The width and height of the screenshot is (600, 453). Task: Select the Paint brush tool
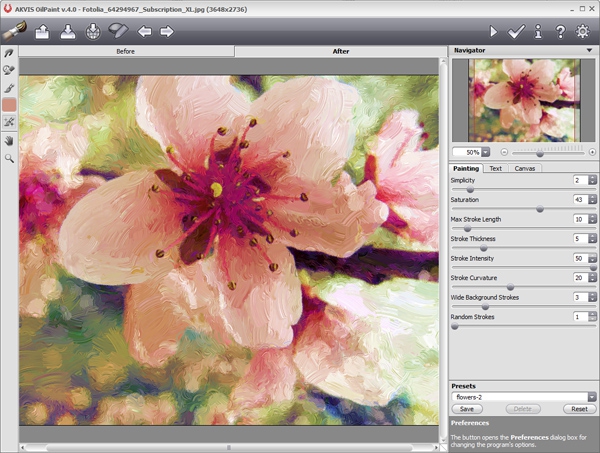(9, 88)
